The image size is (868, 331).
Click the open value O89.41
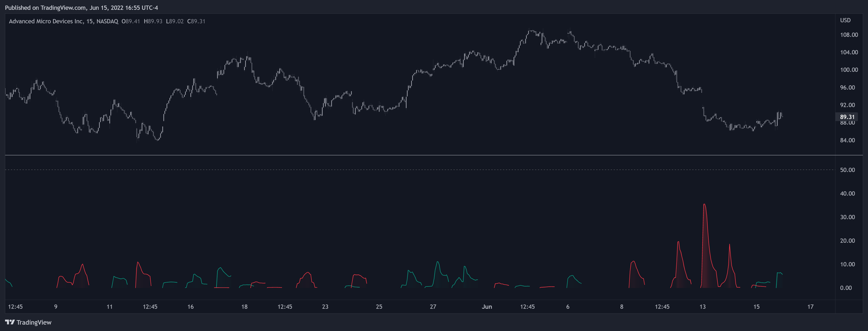pos(131,21)
